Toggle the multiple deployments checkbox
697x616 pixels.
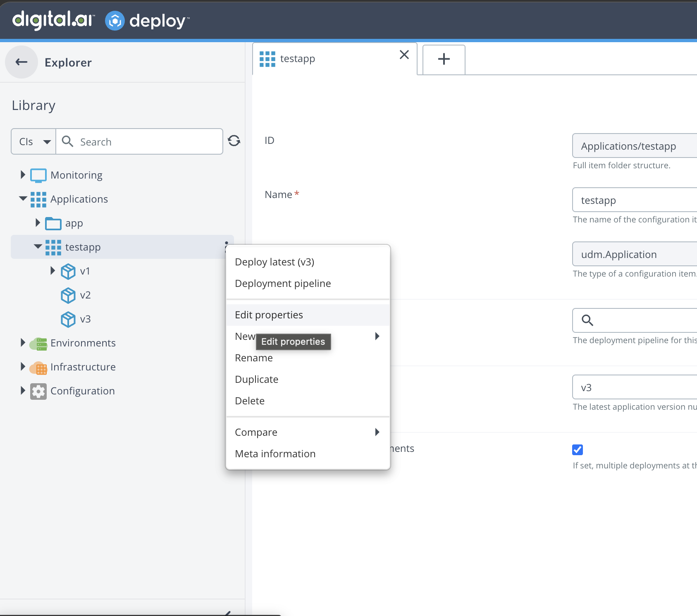578,449
